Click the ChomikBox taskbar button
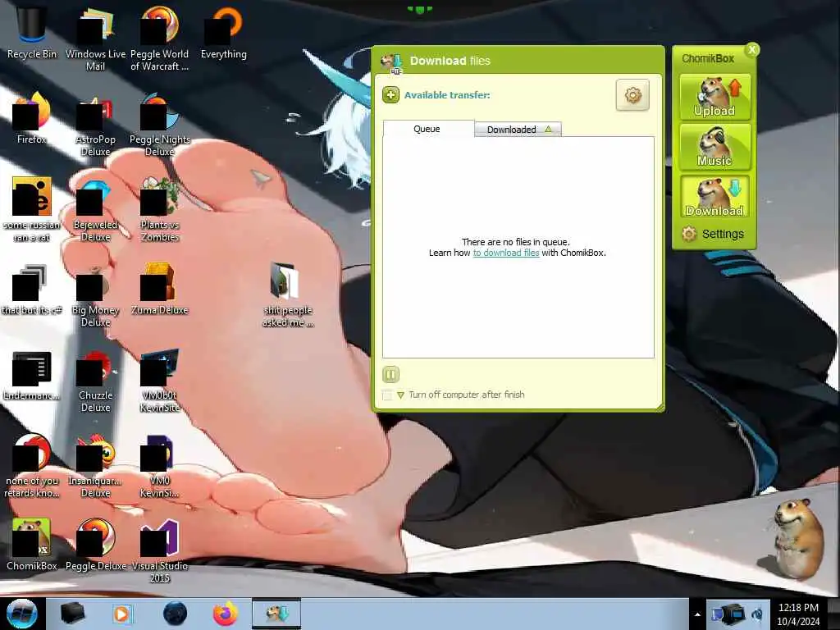The height and width of the screenshot is (630, 840). [x=276, y=614]
